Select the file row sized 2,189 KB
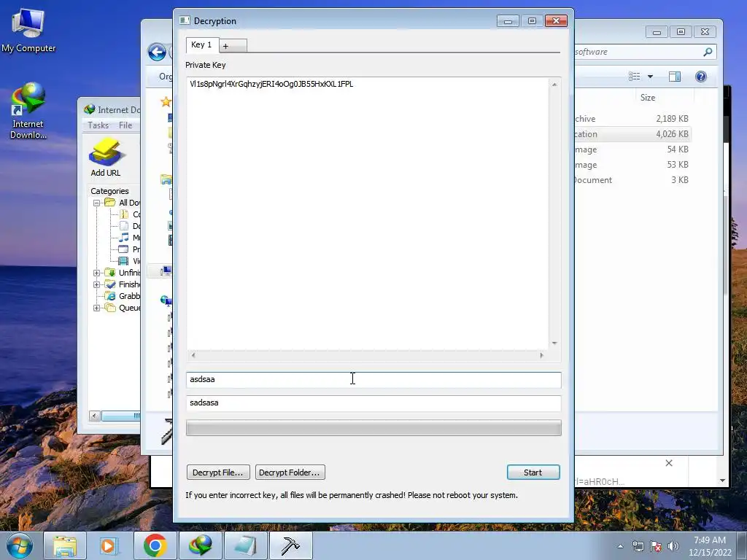Viewport: 747px width, 560px height. 632,119
